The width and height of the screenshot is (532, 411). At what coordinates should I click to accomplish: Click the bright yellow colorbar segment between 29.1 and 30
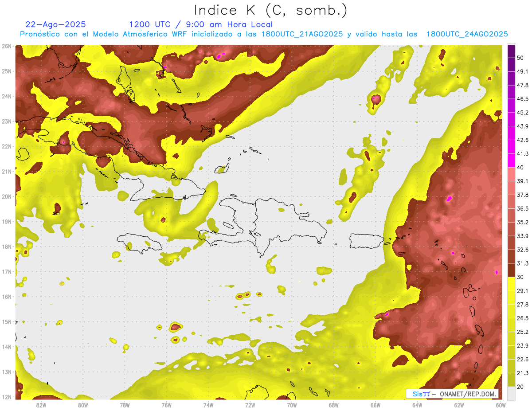tap(511, 284)
